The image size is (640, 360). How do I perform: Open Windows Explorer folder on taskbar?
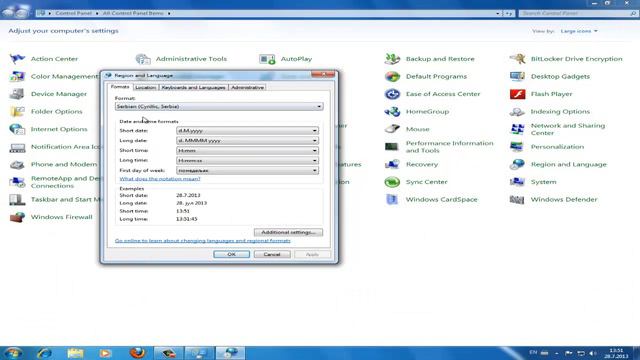click(75, 353)
